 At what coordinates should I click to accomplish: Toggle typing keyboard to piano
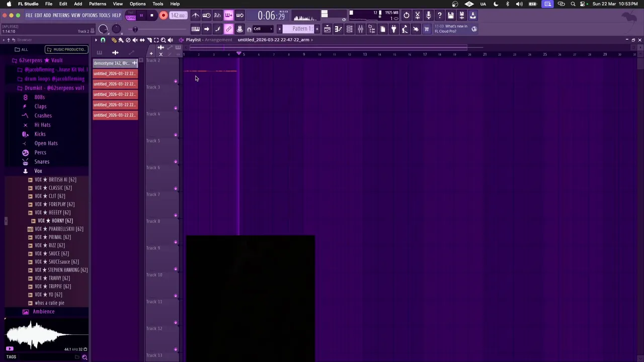(x=195, y=29)
